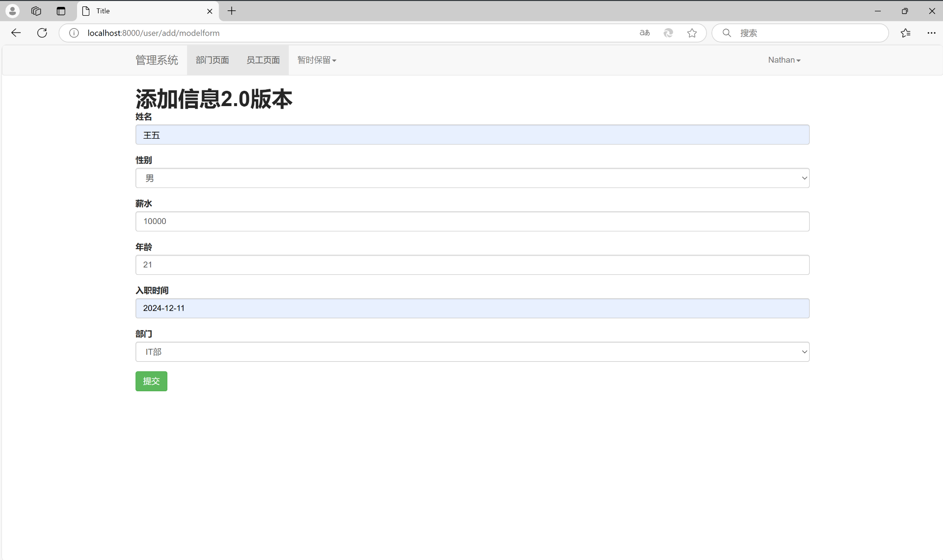Click the 薪水 field with 10000
The image size is (943, 560).
pyautogui.click(x=472, y=222)
